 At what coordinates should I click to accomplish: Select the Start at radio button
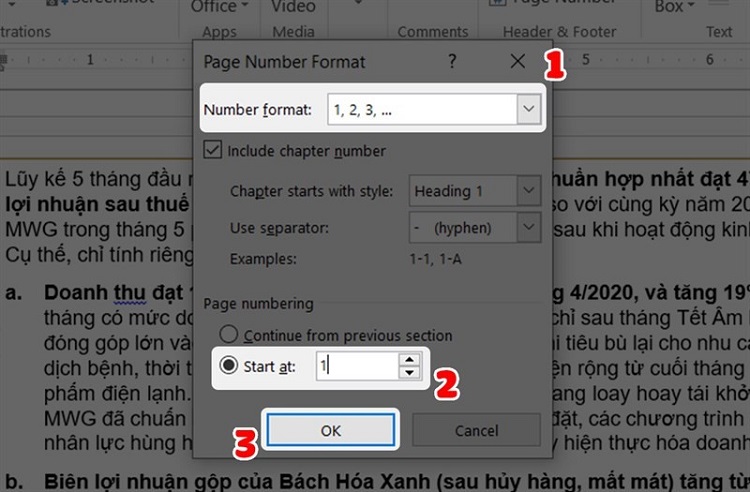[x=229, y=366]
